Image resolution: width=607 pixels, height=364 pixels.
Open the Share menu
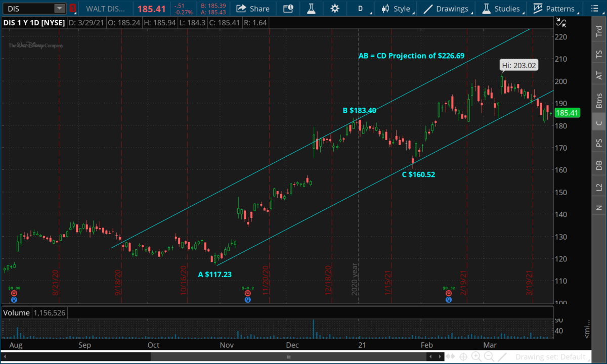(x=253, y=9)
